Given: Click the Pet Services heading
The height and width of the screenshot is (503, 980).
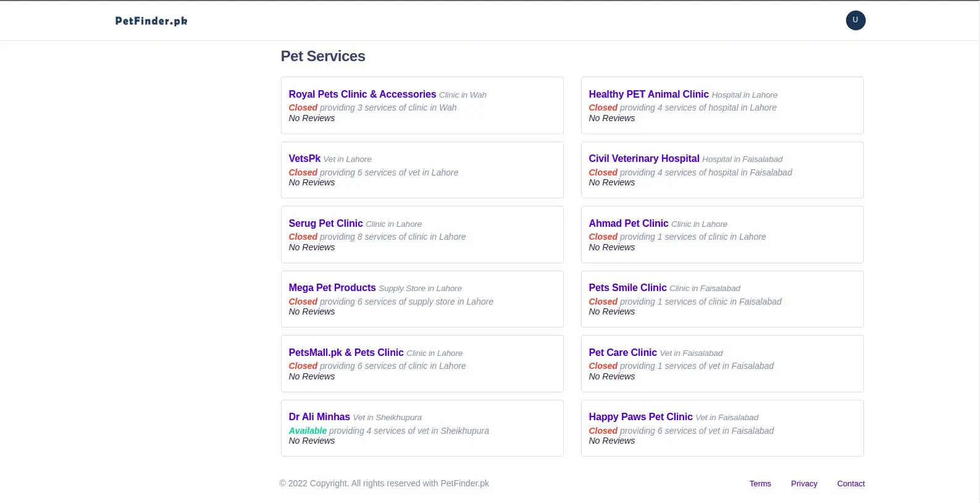Looking at the screenshot, I should pyautogui.click(x=323, y=56).
